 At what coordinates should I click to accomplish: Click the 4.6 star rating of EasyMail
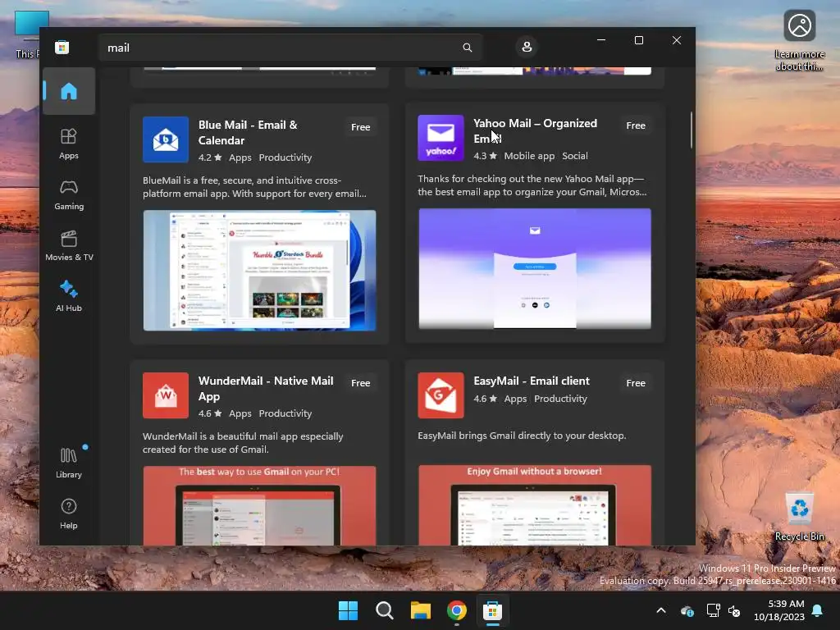486,399
